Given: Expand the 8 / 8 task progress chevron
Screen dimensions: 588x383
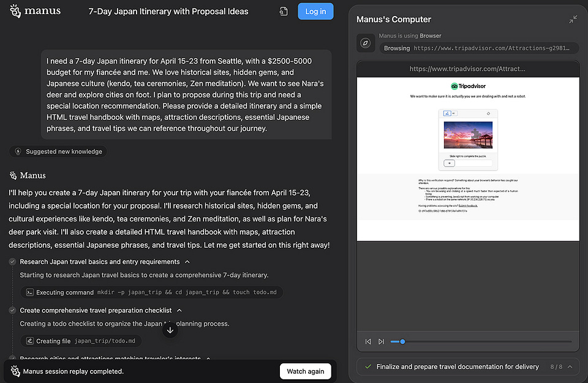Looking at the screenshot, I should coord(570,366).
